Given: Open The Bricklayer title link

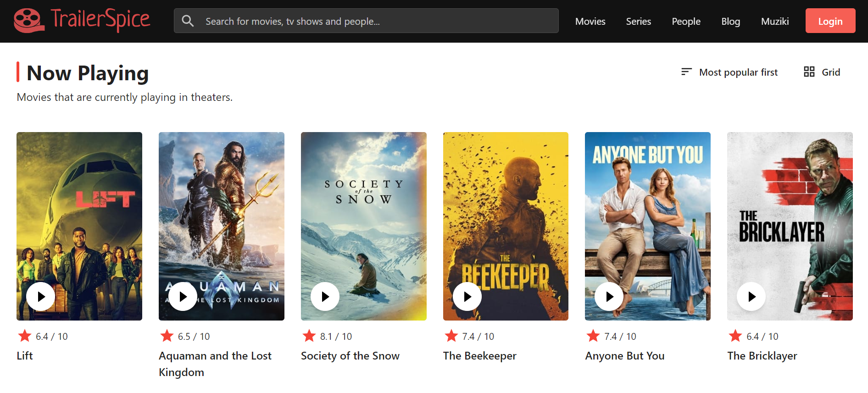Looking at the screenshot, I should [762, 356].
